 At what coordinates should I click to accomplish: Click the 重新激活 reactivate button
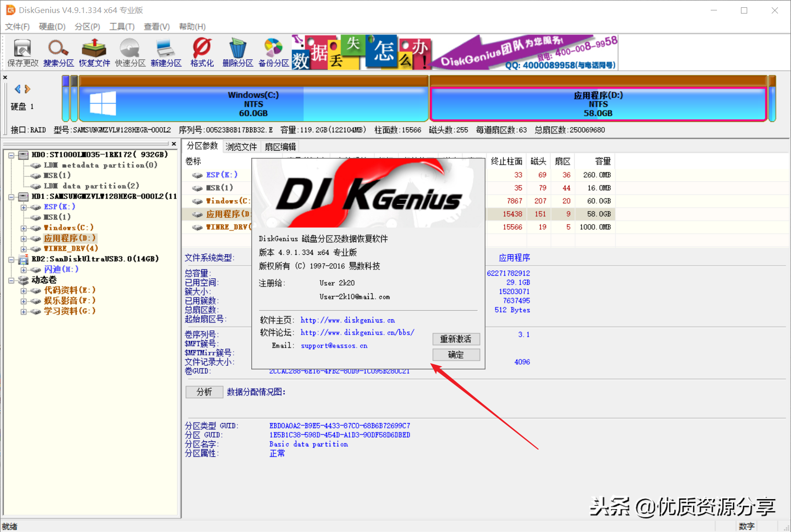point(456,339)
